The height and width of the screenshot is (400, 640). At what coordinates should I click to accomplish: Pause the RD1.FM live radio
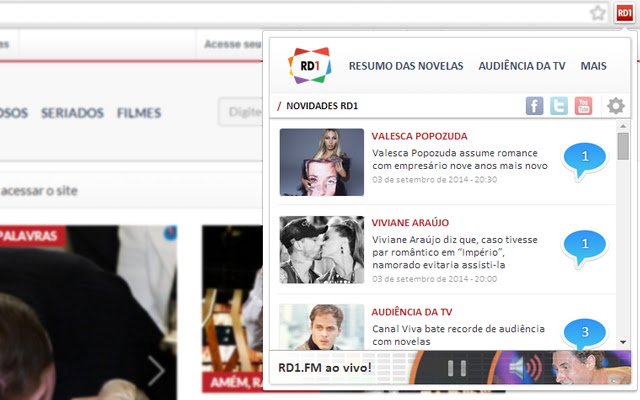click(457, 368)
